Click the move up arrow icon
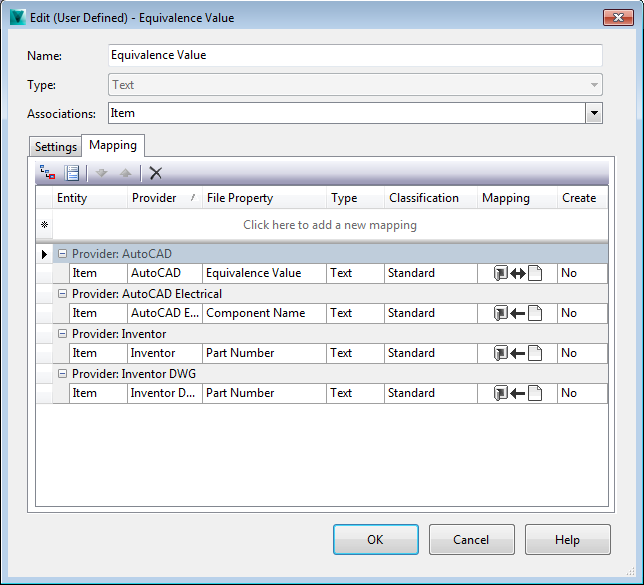644x585 pixels. pos(125,173)
